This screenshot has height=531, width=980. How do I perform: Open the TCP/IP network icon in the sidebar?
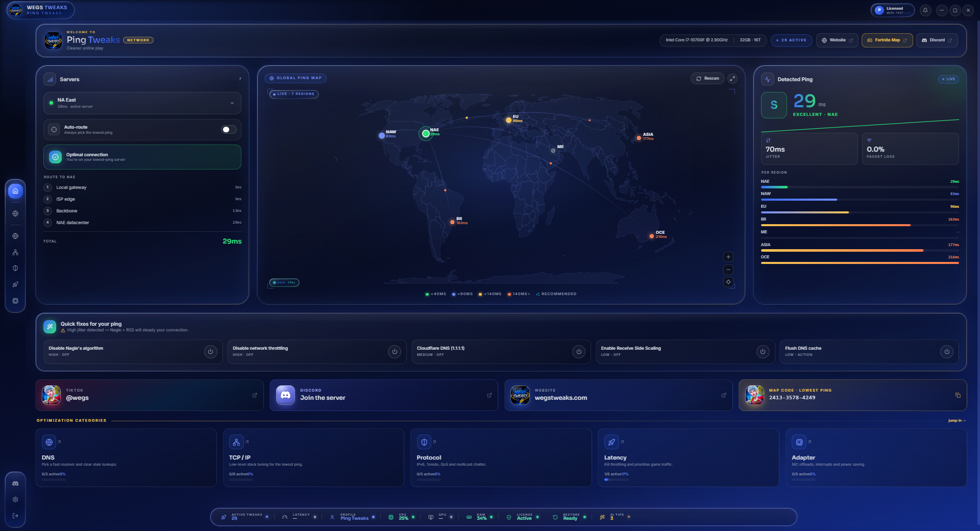click(x=15, y=252)
